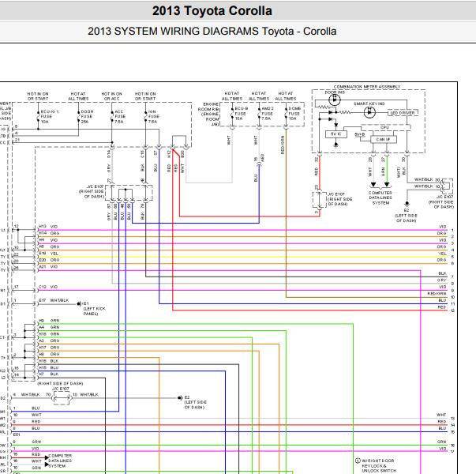The image size is (476, 474).
Task: Click 'HOT IN ON OR ACC' header
Action: pos(112,96)
